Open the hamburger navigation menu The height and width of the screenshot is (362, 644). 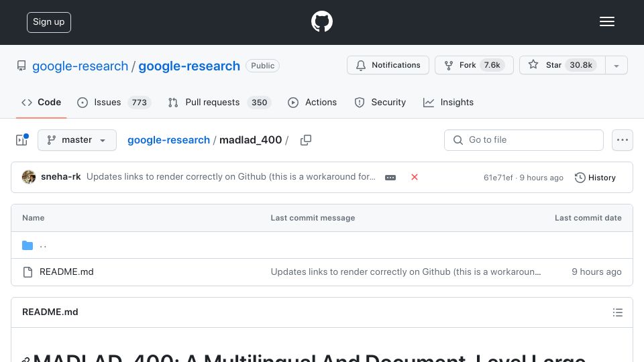606,21
